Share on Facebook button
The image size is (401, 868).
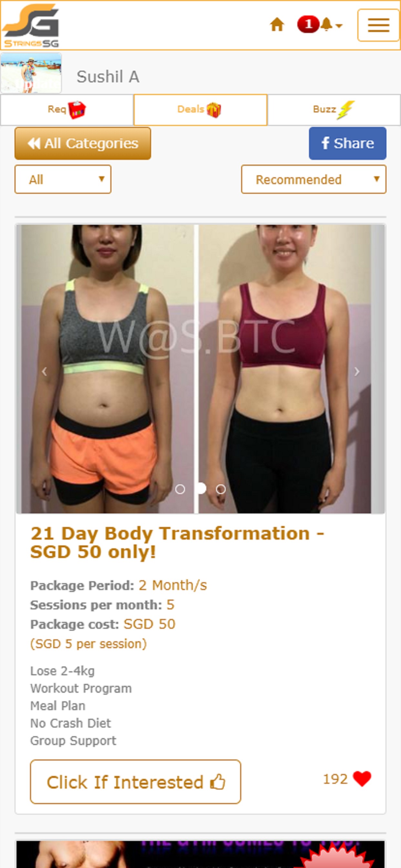point(347,143)
